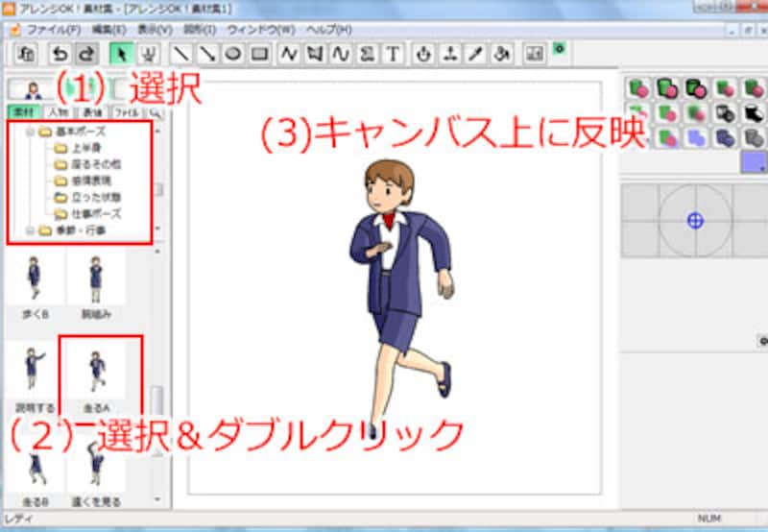Select the 座るその他 folder

tap(88, 164)
